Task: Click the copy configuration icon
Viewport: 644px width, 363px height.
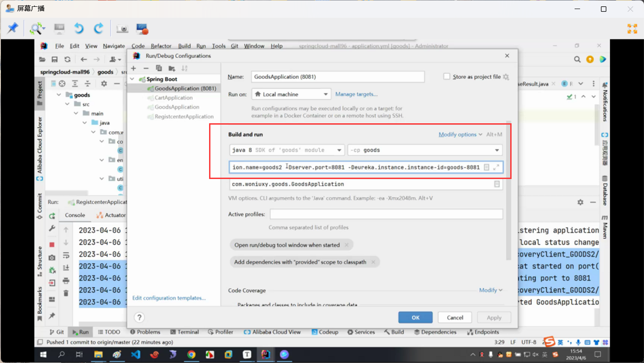Action: coord(159,68)
